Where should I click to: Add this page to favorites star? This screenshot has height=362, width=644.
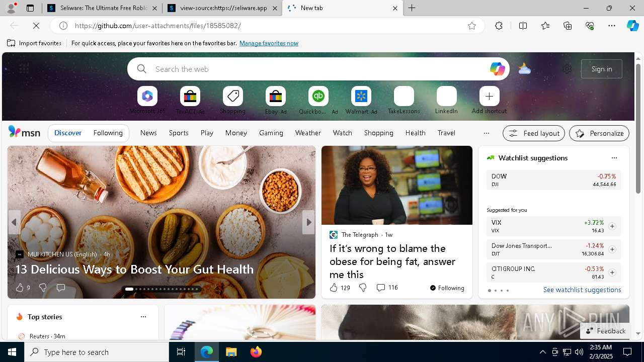click(472, 26)
